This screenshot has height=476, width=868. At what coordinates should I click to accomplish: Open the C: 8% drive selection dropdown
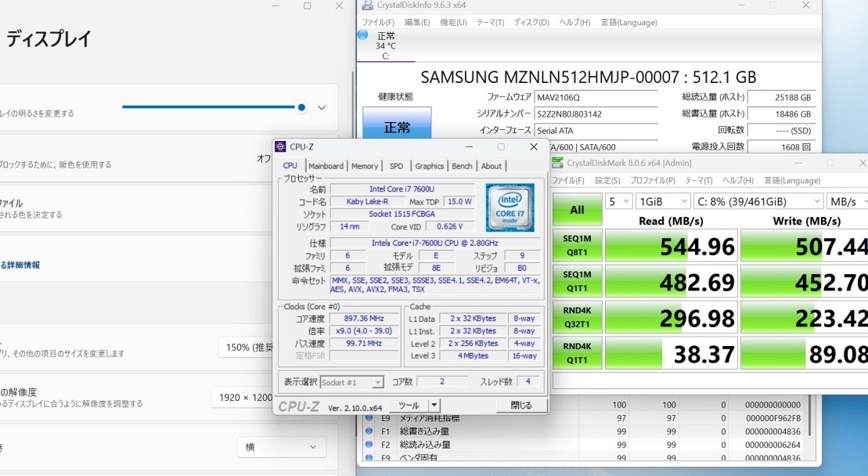[758, 201]
